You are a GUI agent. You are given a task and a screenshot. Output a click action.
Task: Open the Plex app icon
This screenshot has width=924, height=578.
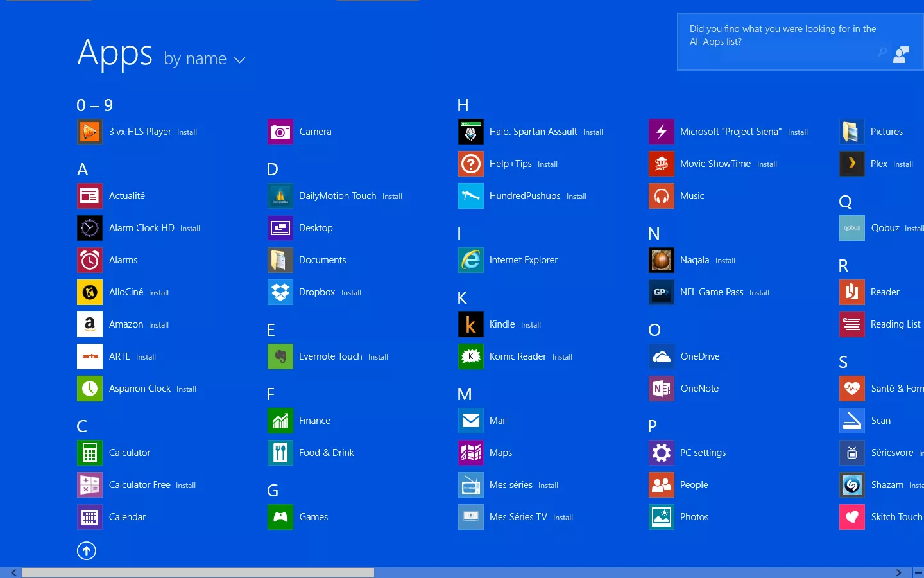coord(852,164)
